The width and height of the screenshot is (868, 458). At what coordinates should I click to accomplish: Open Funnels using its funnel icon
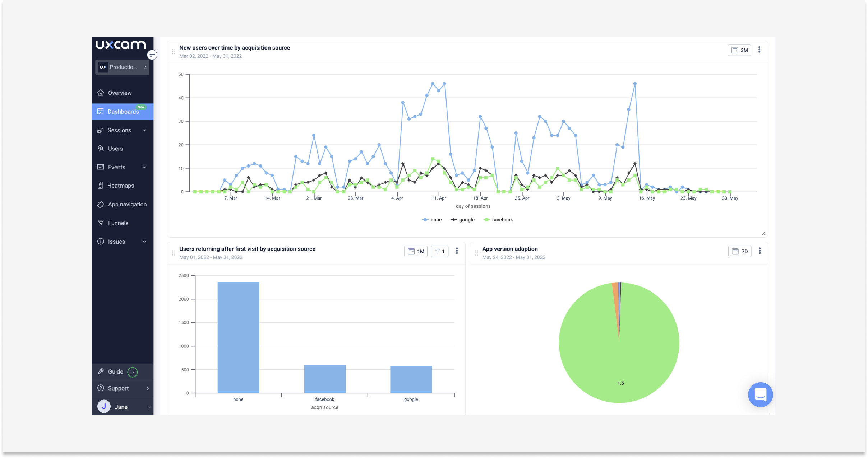tap(101, 223)
